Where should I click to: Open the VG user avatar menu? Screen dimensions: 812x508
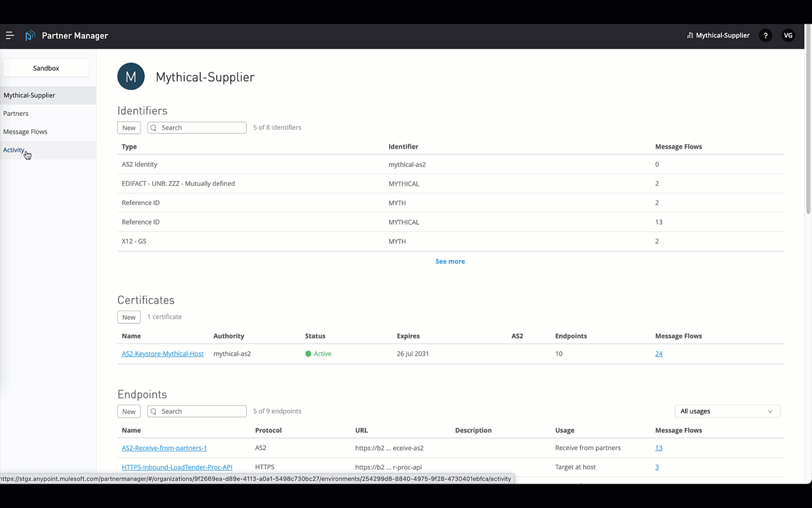tap(788, 36)
